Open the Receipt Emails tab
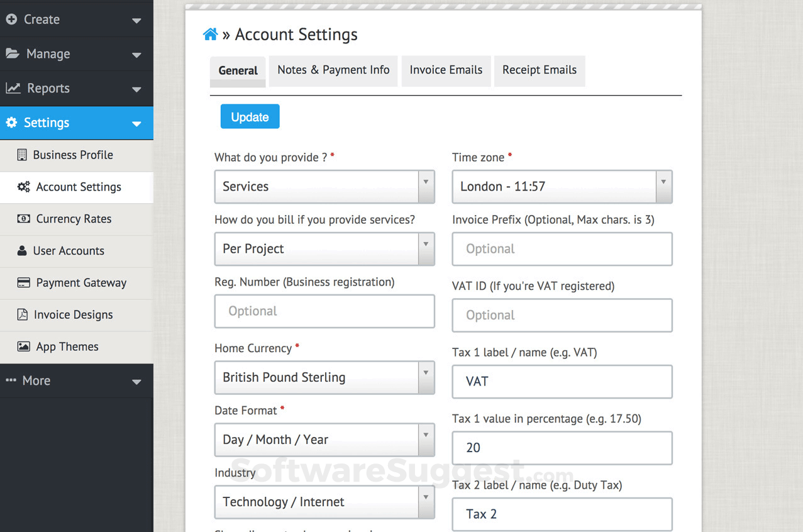Image resolution: width=803 pixels, height=532 pixels. (540, 70)
